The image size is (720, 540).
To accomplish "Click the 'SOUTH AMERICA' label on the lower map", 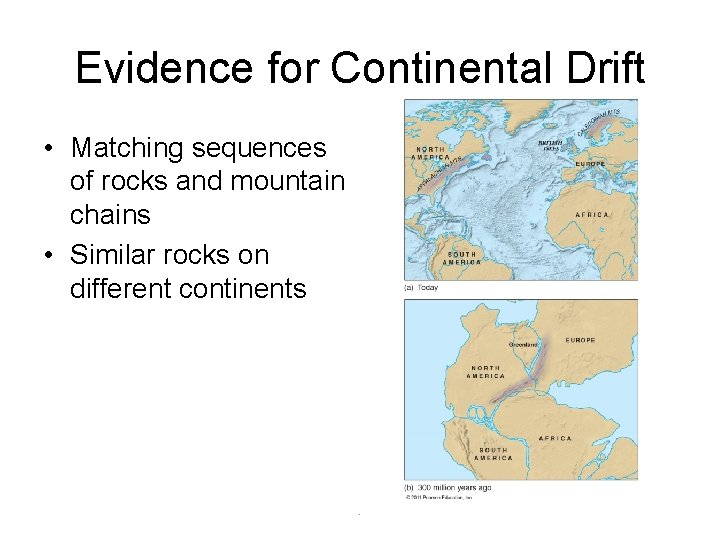I will (x=493, y=454).
